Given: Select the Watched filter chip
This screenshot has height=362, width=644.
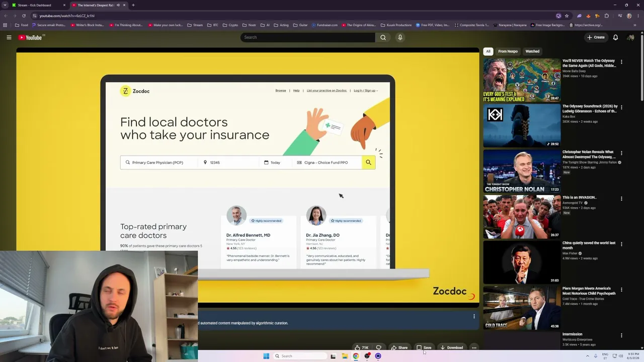Looking at the screenshot, I should [532, 51].
